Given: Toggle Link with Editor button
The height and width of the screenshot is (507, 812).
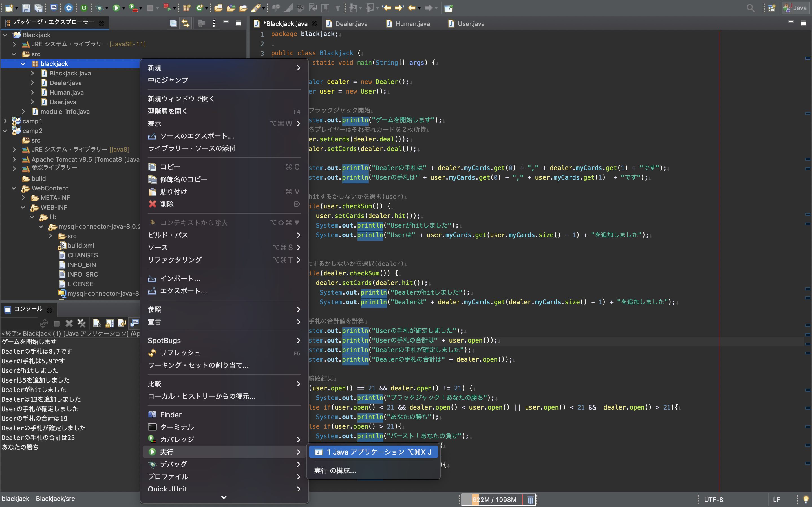Looking at the screenshot, I should 185,23.
